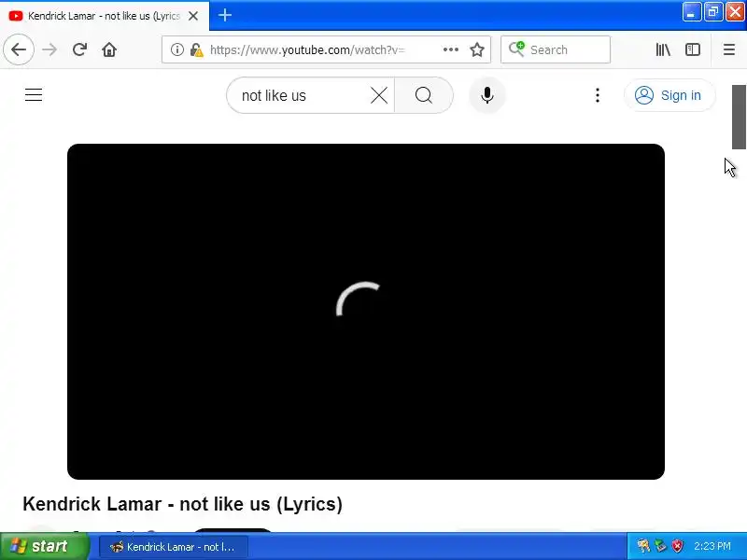Click the Sign in button
Image resolution: width=747 pixels, height=560 pixels.
point(669,95)
